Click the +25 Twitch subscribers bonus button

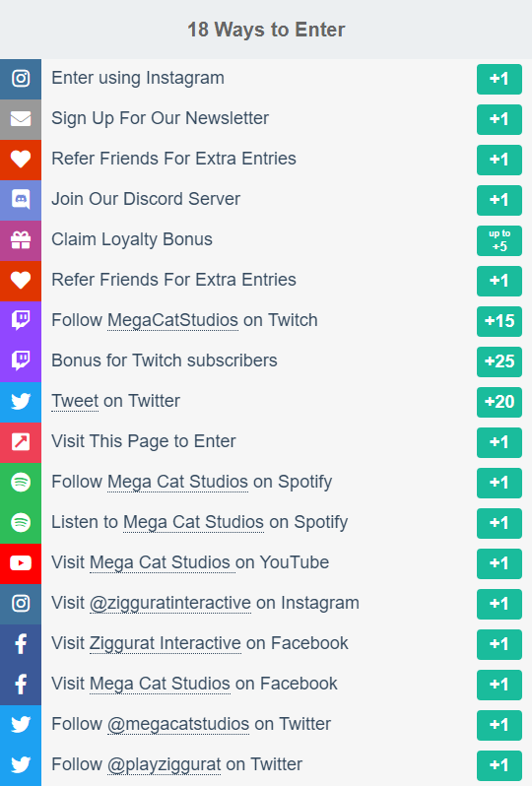tap(499, 361)
